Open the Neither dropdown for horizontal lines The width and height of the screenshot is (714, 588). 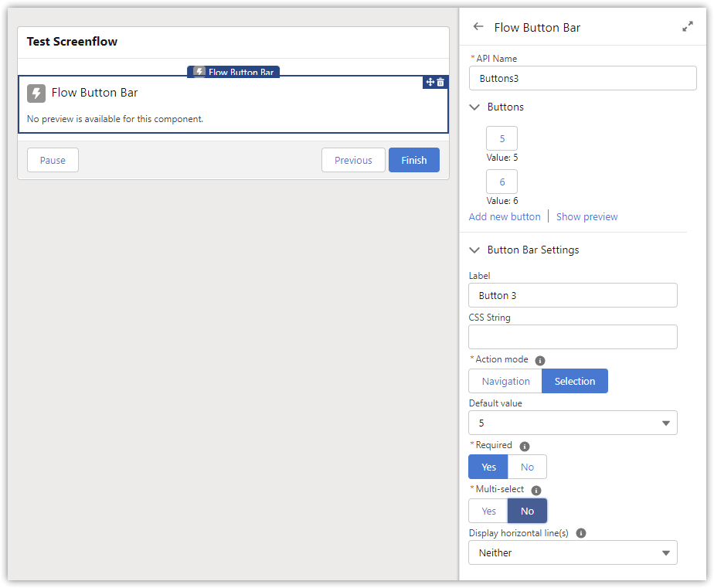click(573, 552)
